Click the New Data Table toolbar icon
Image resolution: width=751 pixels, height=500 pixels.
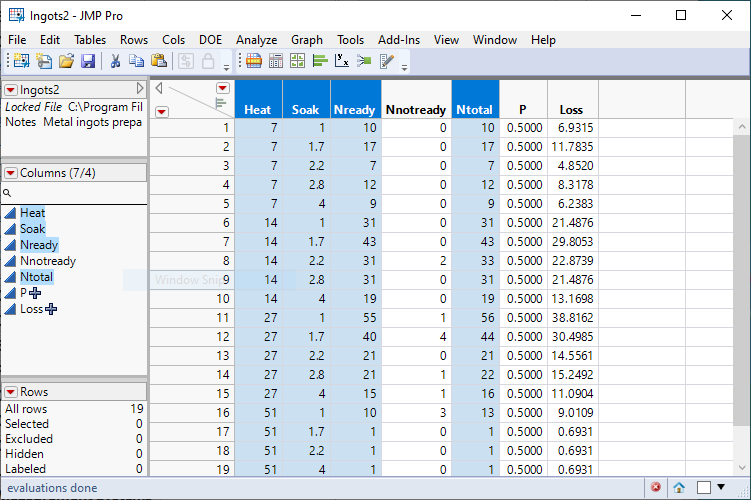(21, 61)
